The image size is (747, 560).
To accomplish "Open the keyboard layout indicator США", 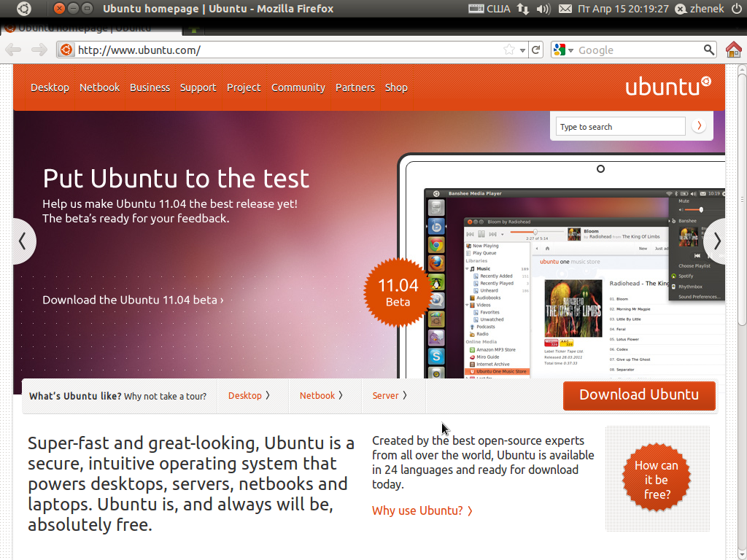I will (489, 9).
